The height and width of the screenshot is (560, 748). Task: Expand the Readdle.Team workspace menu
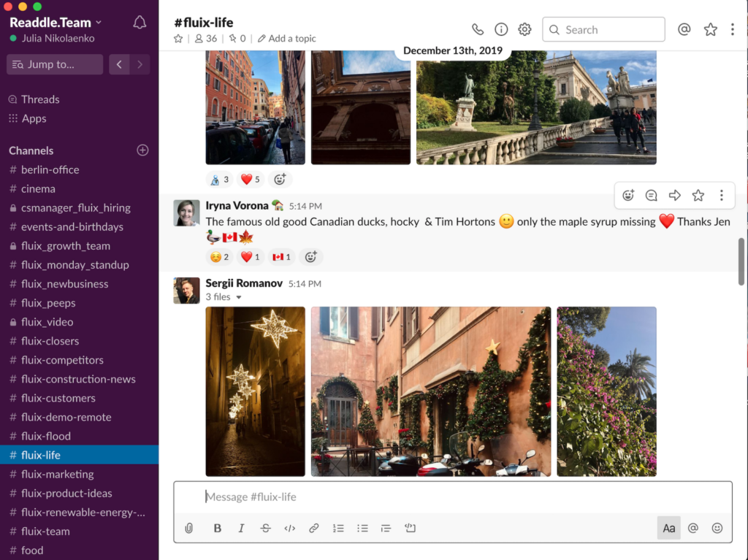click(x=56, y=23)
